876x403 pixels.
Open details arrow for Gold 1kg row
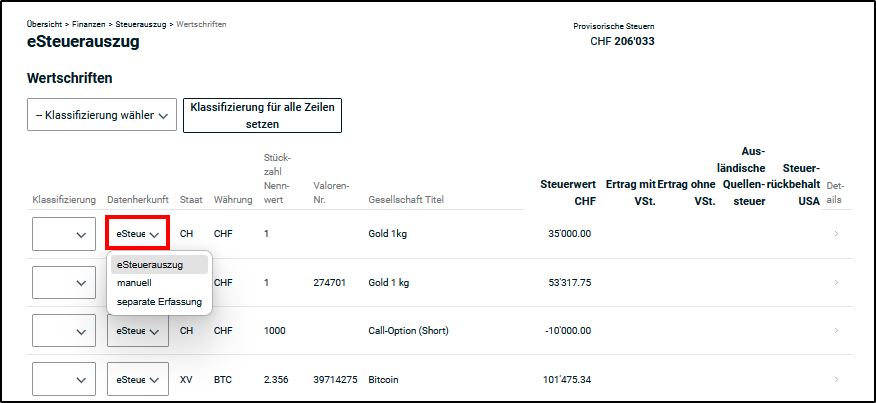(836, 234)
